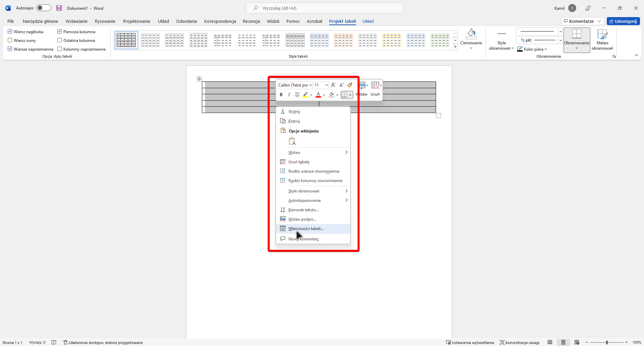
Task: Click the Malarz obramowań border painter
Action: 602,40
